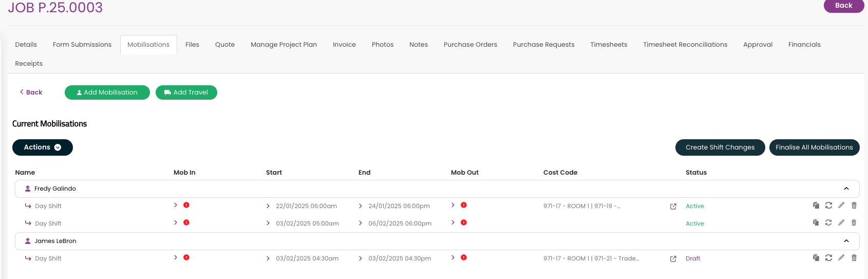
Task: Edit the 03/02/2025 05:00am day shift
Action: coord(841,223)
